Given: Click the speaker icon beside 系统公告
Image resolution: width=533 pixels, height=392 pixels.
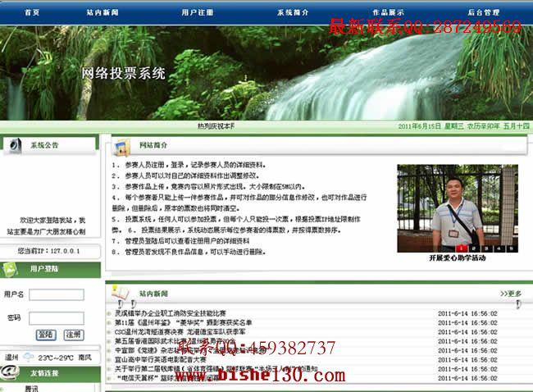Looking at the screenshot, I should (x=16, y=145).
